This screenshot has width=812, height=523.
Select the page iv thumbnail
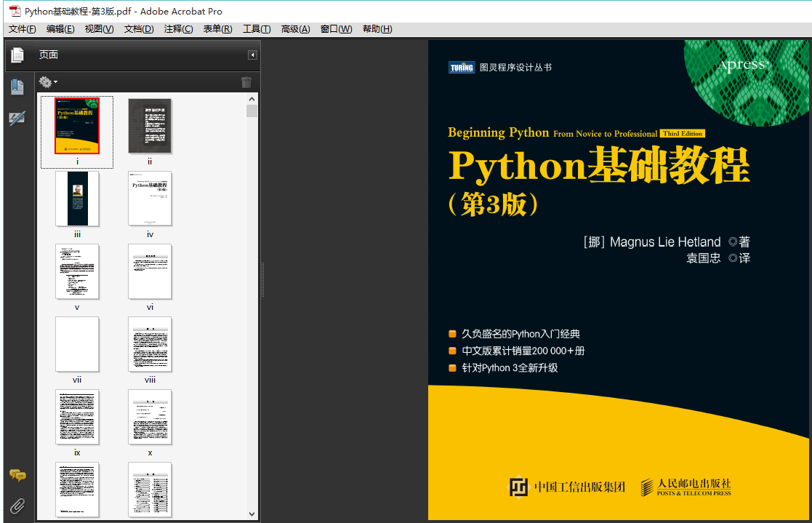[150, 199]
